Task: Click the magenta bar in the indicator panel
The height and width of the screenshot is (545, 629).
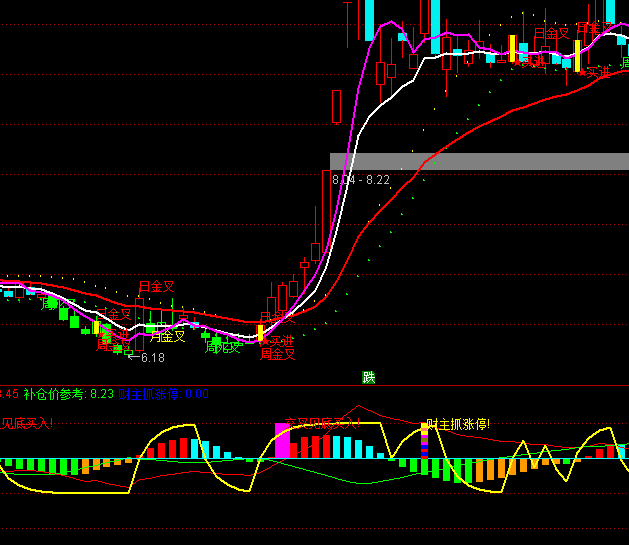Action: (282, 440)
